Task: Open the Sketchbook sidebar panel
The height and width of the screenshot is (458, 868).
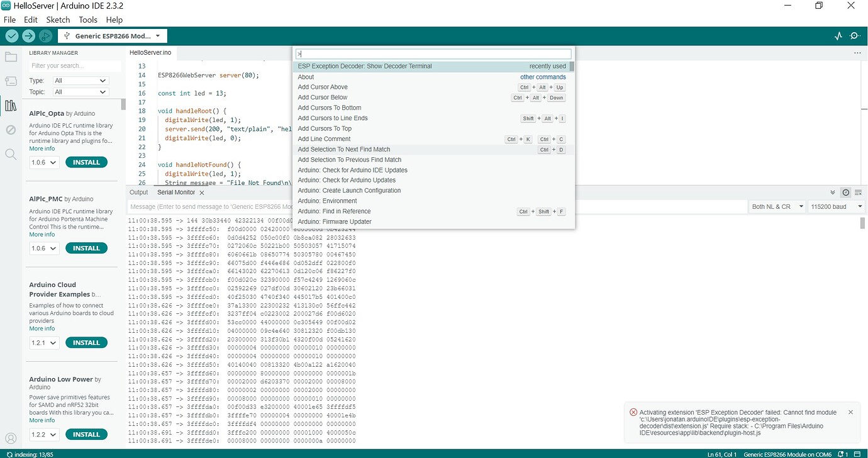Action: [9, 56]
